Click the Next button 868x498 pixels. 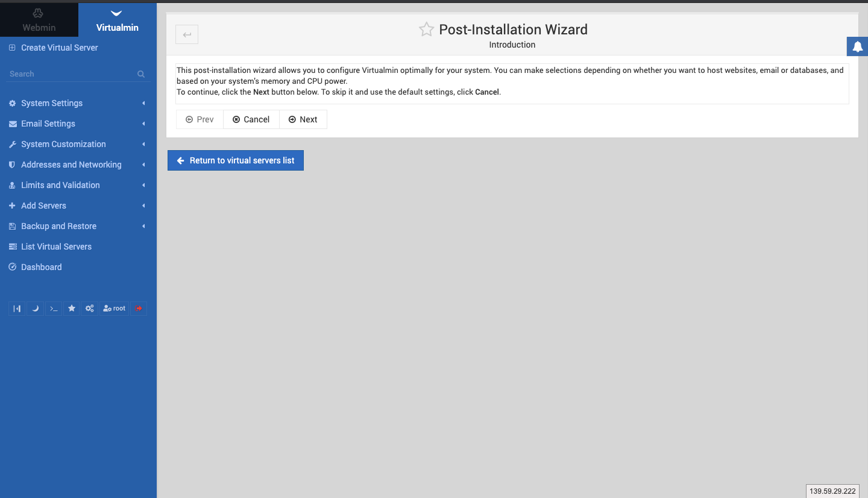coord(303,119)
